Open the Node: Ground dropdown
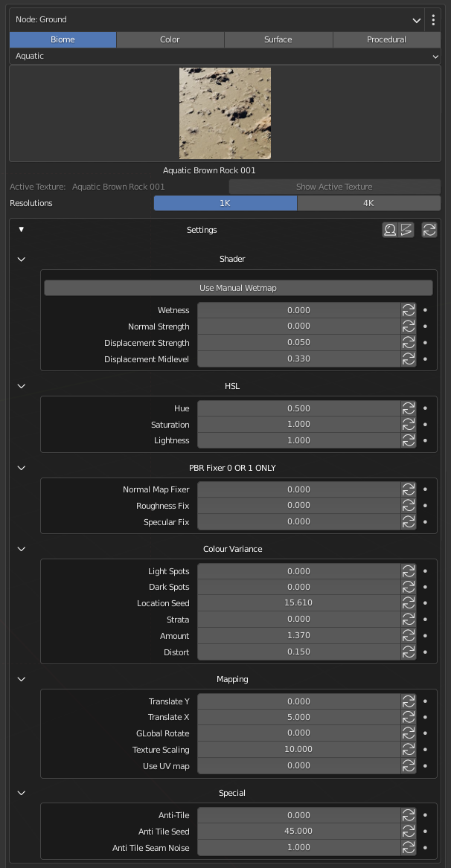 217,20
